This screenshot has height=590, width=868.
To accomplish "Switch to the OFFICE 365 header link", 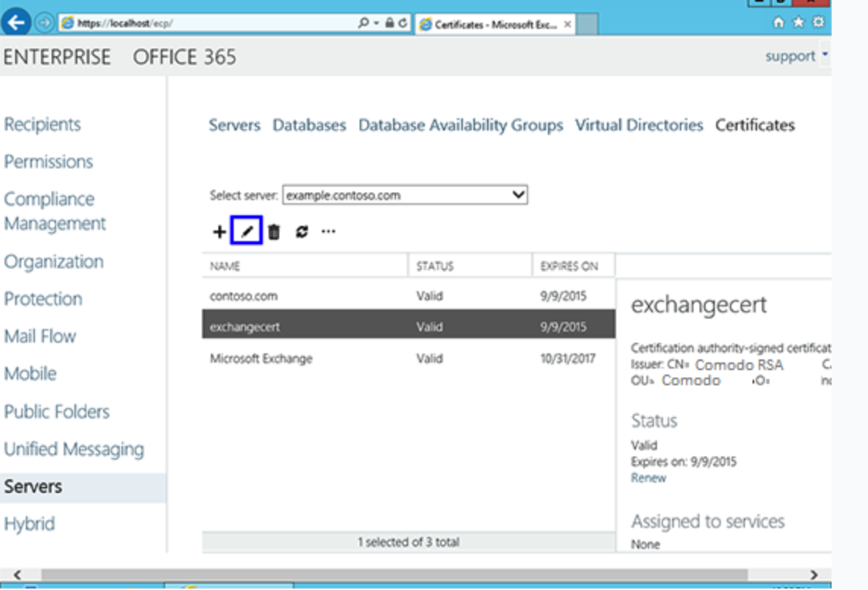I will [184, 57].
